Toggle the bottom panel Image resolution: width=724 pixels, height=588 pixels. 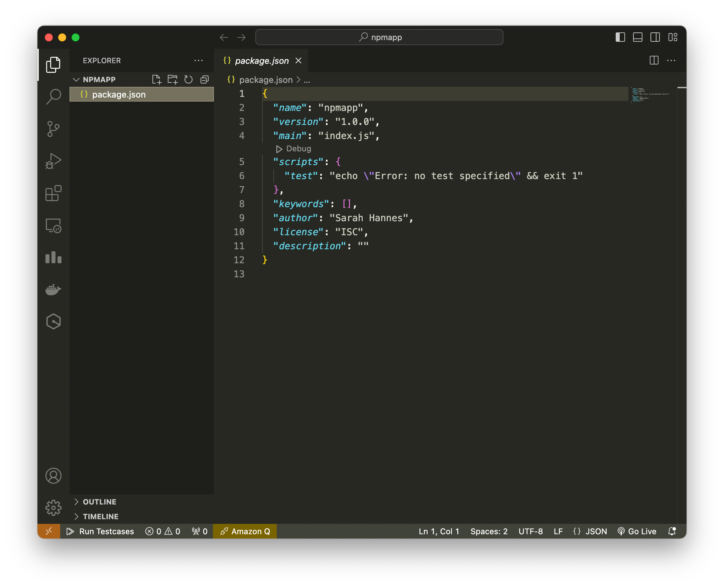pyautogui.click(x=638, y=37)
